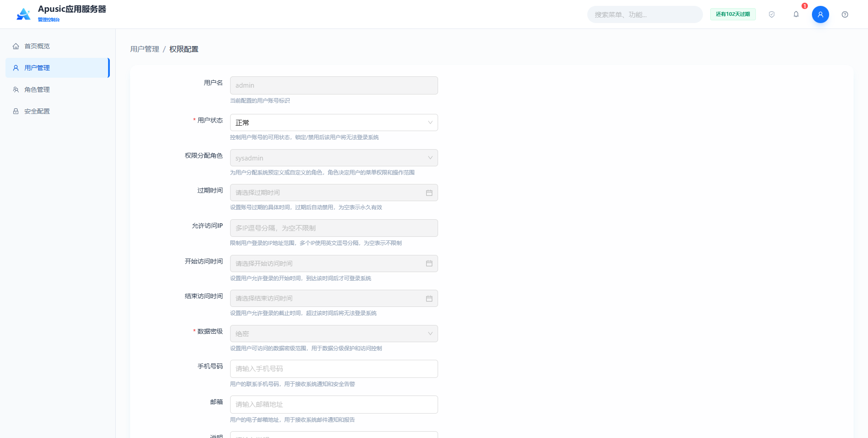Viewport: 868px width, 438px height.
Task: Click the 还有102天过期 license badge
Action: [x=733, y=14]
